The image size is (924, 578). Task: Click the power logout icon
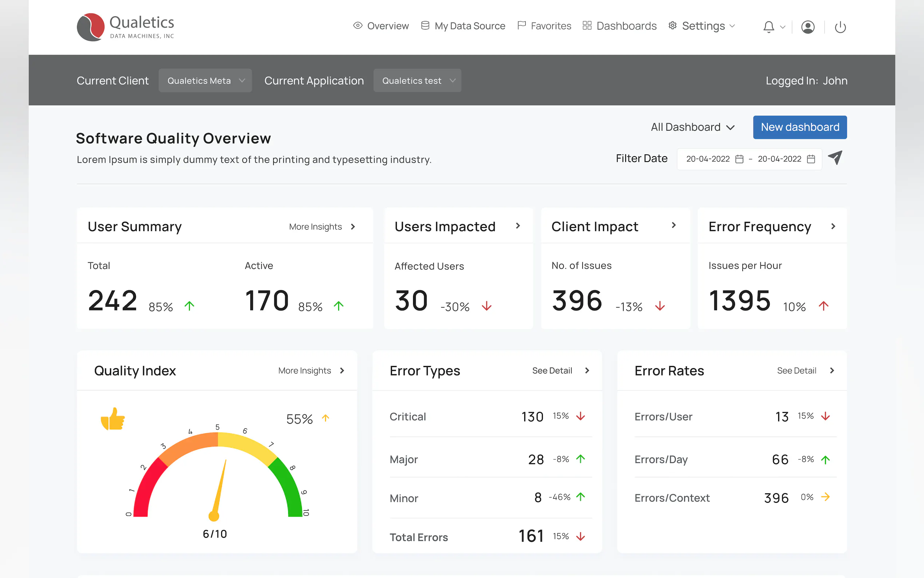(x=840, y=27)
